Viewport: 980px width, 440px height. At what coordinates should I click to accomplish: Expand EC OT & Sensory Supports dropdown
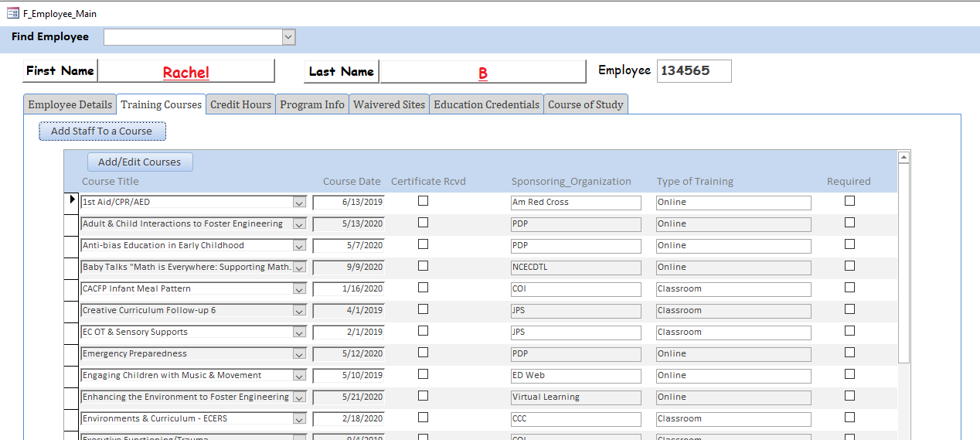coord(299,333)
